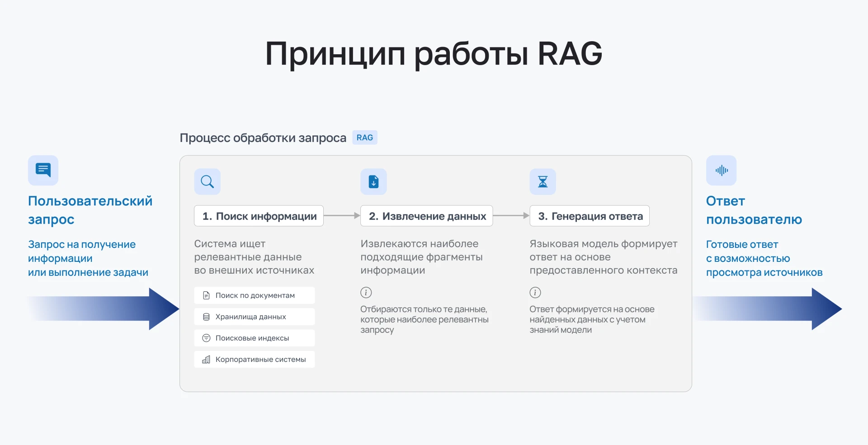
Task: Click the title Принцип работы RAG
Action: (x=434, y=54)
